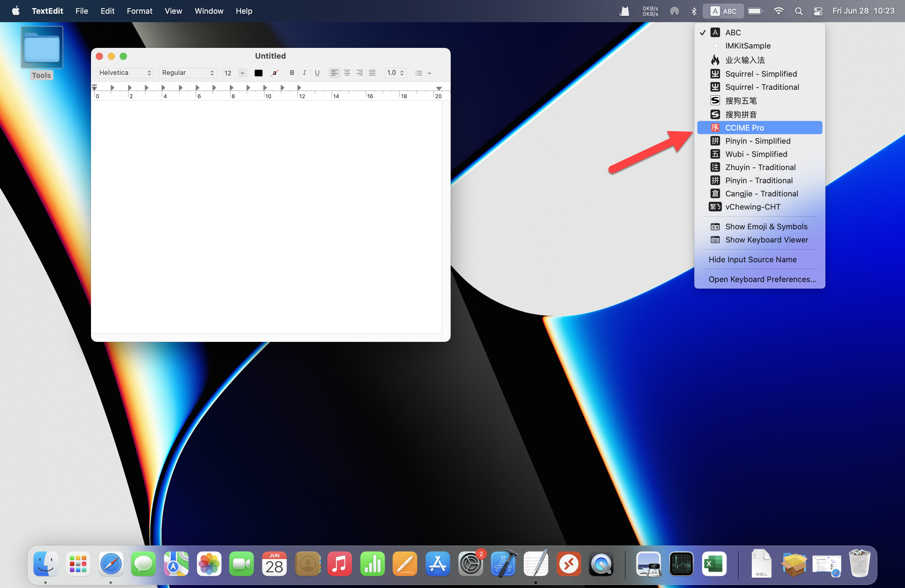Screen dimensions: 905x588
Task: Open the Regular typeface style dropdown
Action: point(187,73)
